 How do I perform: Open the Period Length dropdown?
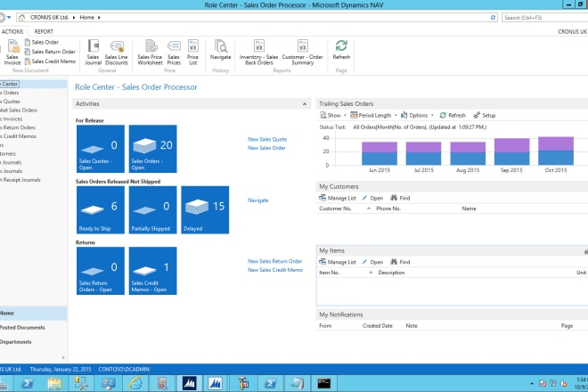[x=373, y=115]
